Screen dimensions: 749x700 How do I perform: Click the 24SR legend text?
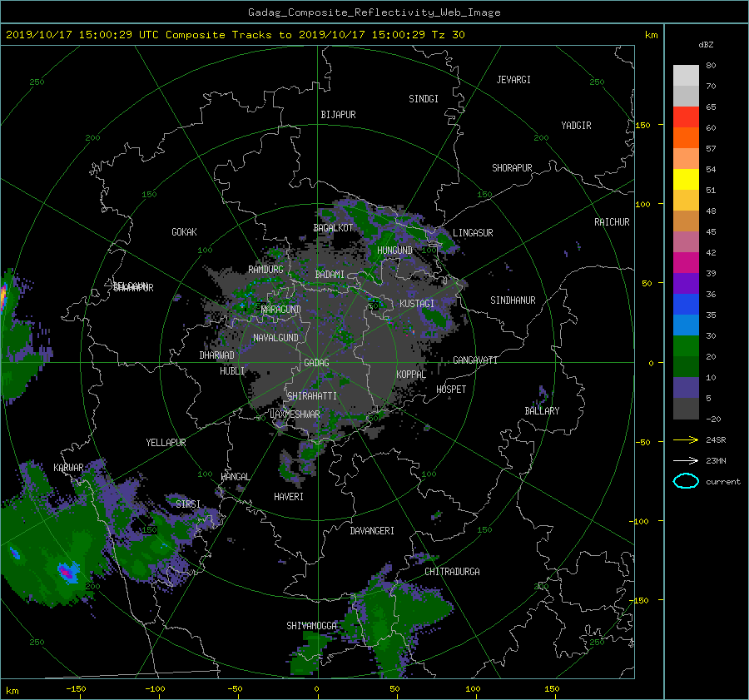tap(716, 439)
